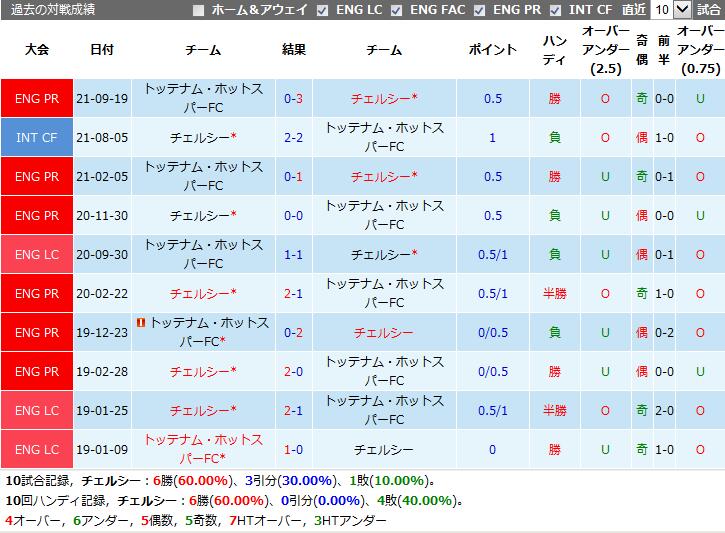Open the recent matches count dropdown
This screenshot has height=533, width=725.
click(671, 9)
